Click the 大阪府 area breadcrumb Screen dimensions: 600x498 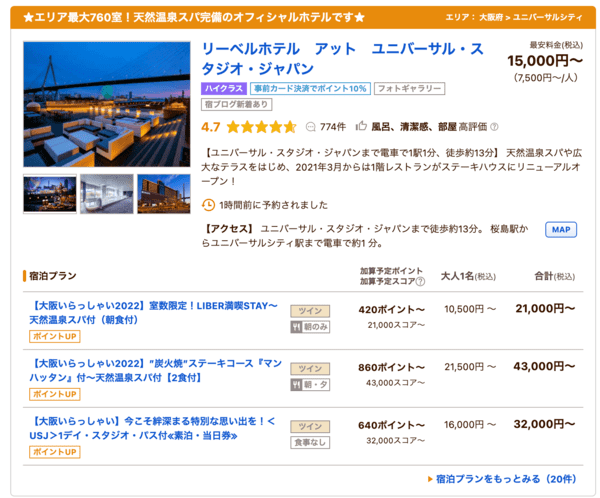[x=491, y=17]
